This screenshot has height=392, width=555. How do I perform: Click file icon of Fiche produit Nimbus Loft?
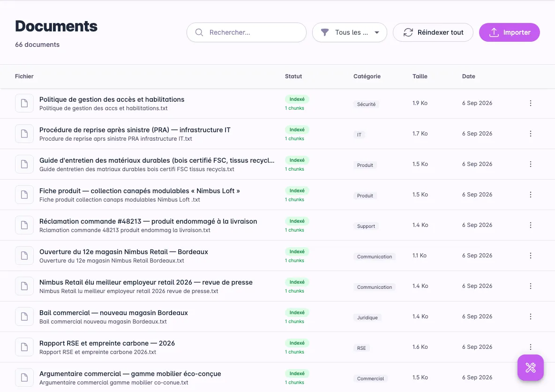(x=24, y=195)
